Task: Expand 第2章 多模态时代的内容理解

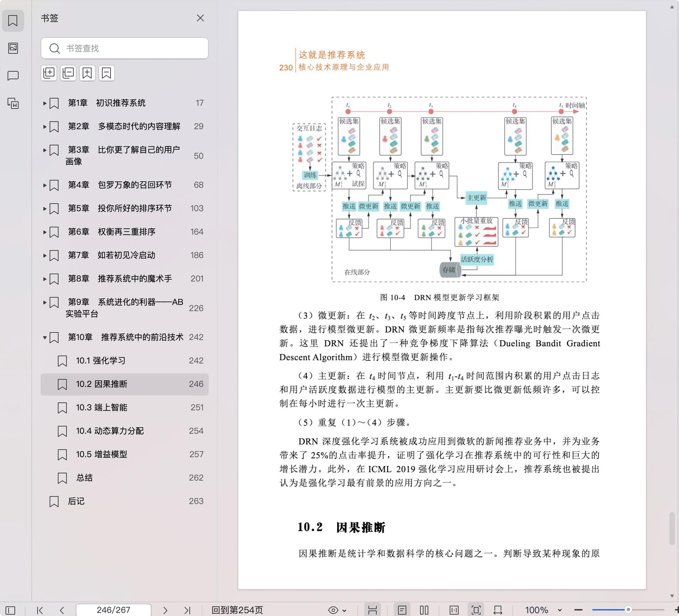Action: coord(45,126)
